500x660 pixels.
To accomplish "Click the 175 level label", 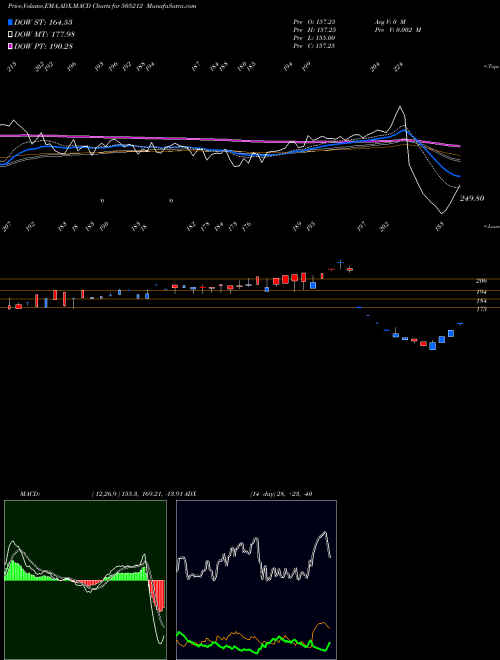I will [481, 309].
